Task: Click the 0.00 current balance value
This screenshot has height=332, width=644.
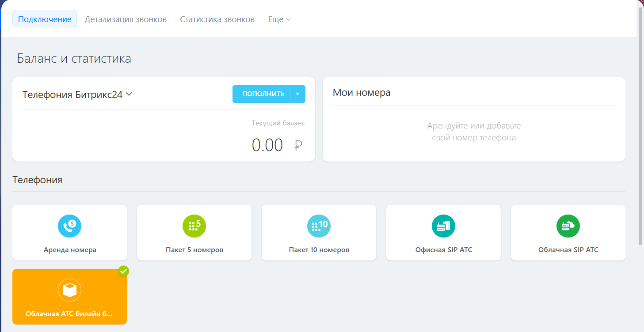Action: pos(267,145)
